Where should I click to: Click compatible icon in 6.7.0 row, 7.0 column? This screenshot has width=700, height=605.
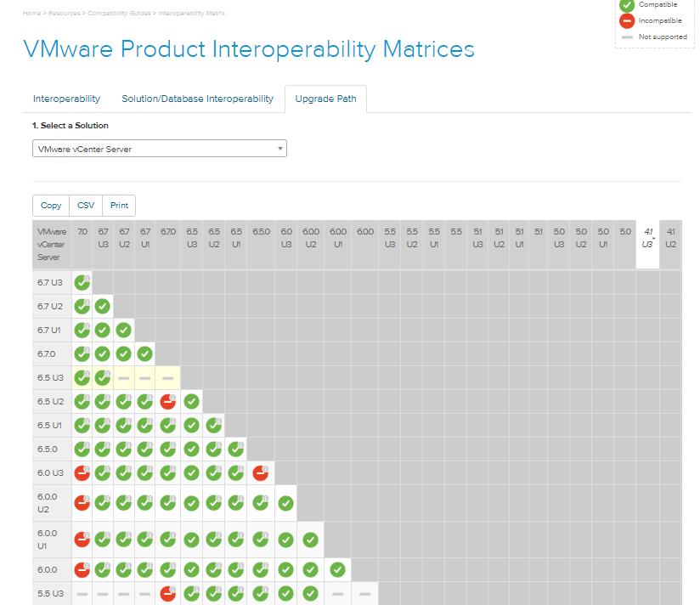tap(82, 353)
